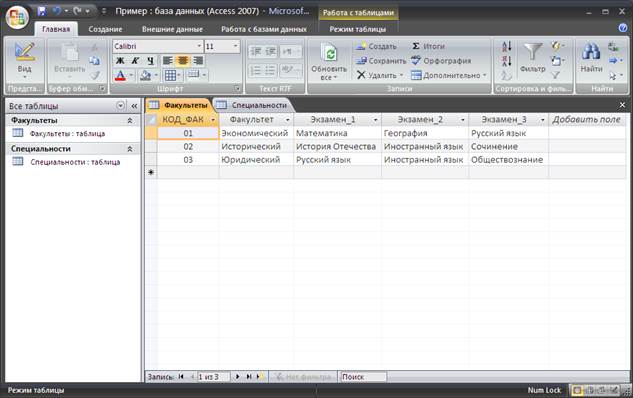
Task: Align text right
Action: point(198,61)
